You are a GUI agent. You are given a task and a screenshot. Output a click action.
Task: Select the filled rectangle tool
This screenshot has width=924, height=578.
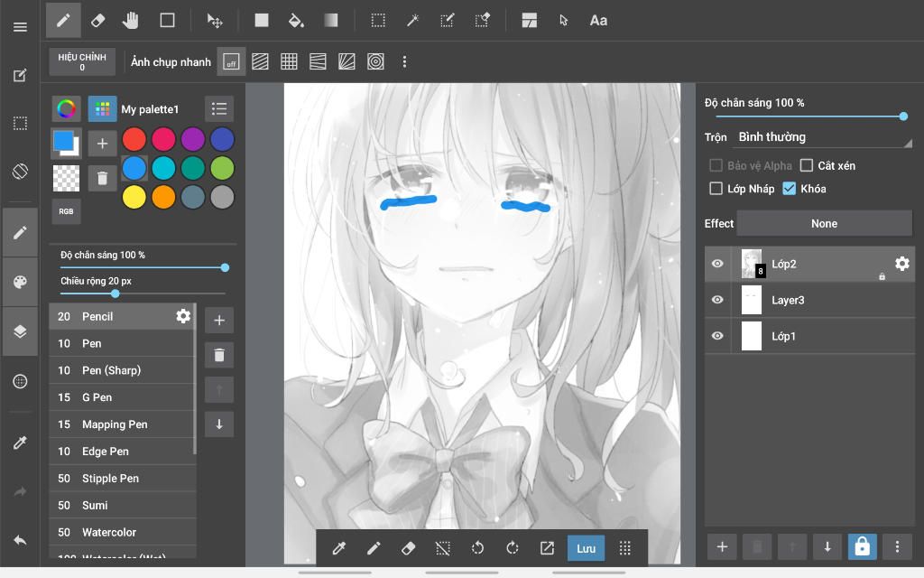[x=262, y=21]
